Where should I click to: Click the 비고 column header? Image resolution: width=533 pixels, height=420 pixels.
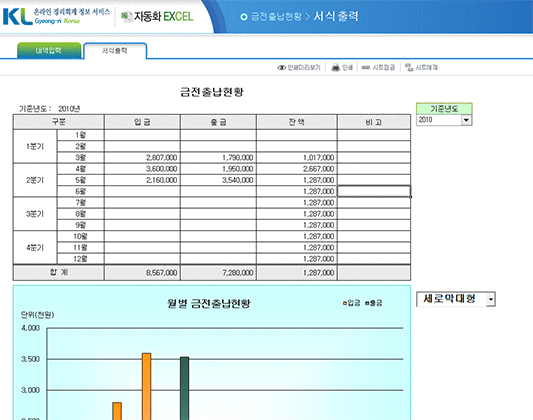coord(374,122)
